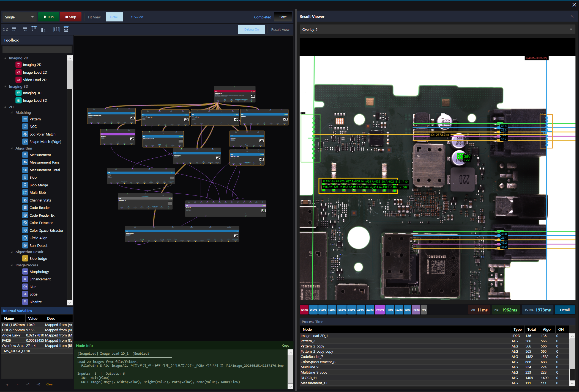
Task: Open the process time Detail button
Action: point(565,310)
